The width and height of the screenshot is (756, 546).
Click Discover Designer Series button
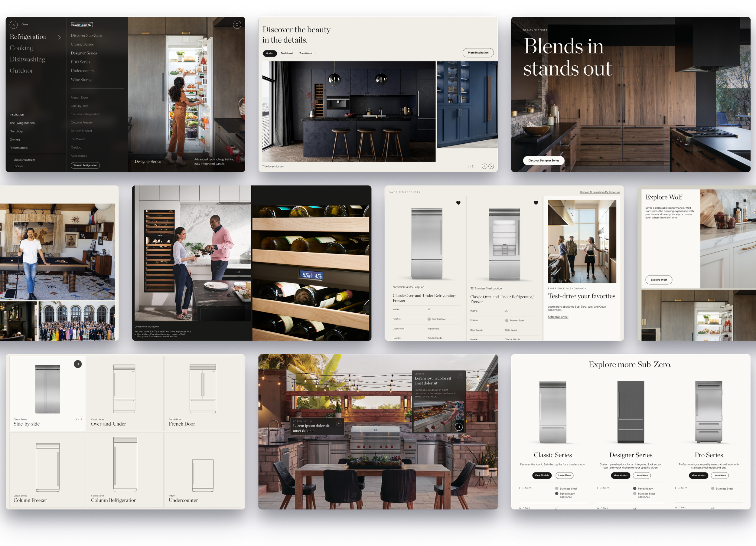(x=543, y=160)
